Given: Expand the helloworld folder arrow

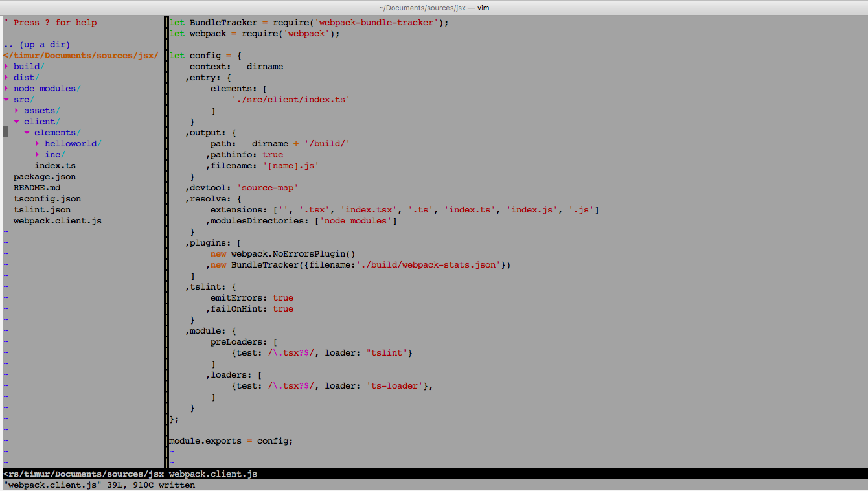Looking at the screenshot, I should coord(37,144).
